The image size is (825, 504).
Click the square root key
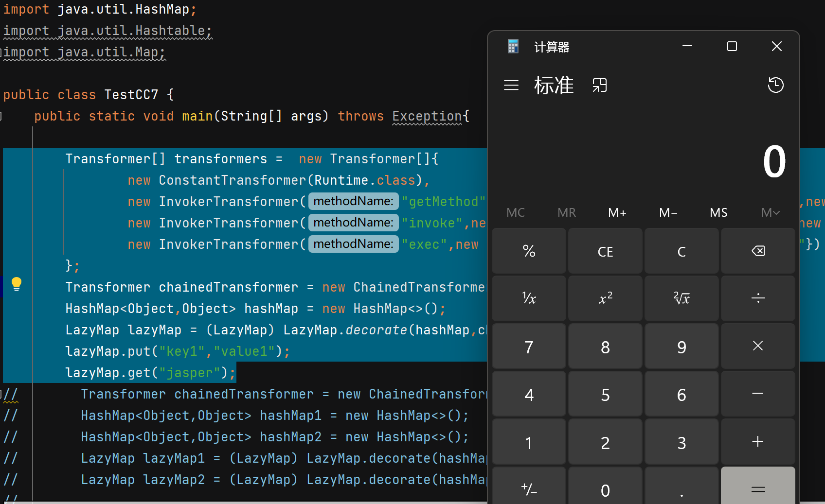[x=682, y=298]
